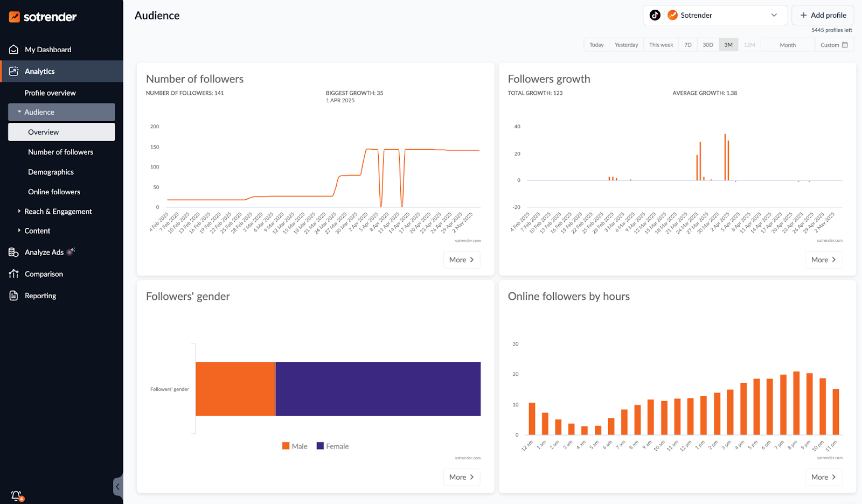Image resolution: width=862 pixels, height=504 pixels.
Task: Toggle the Male legend series
Action: (295, 446)
